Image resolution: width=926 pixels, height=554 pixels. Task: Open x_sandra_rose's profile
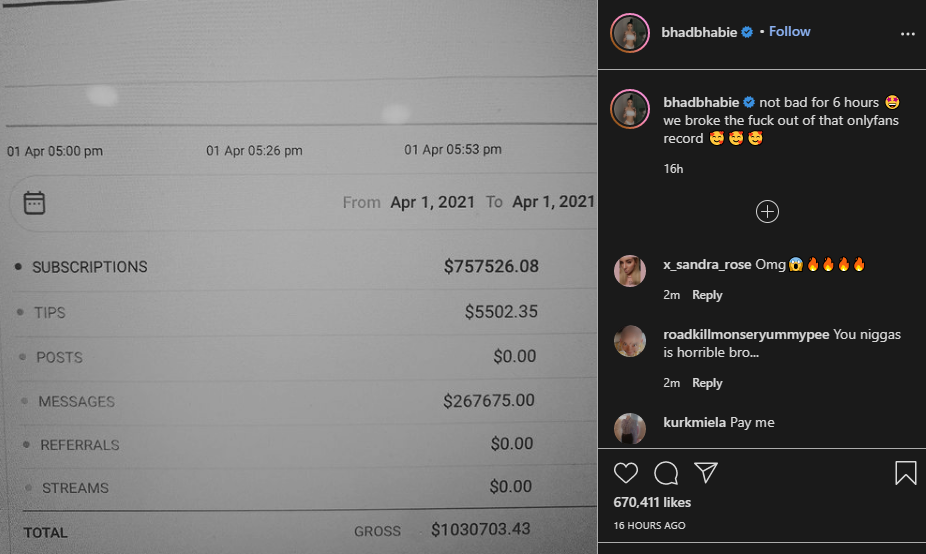[x=707, y=264]
